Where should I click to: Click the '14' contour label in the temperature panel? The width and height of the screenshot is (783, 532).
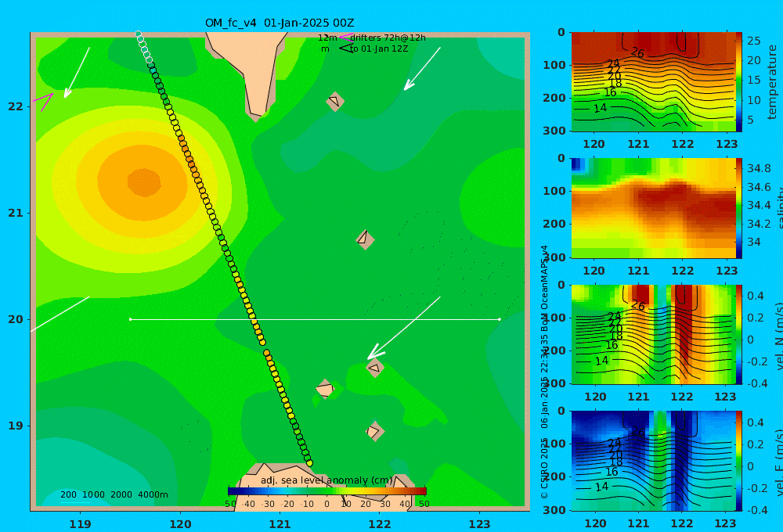point(600,108)
